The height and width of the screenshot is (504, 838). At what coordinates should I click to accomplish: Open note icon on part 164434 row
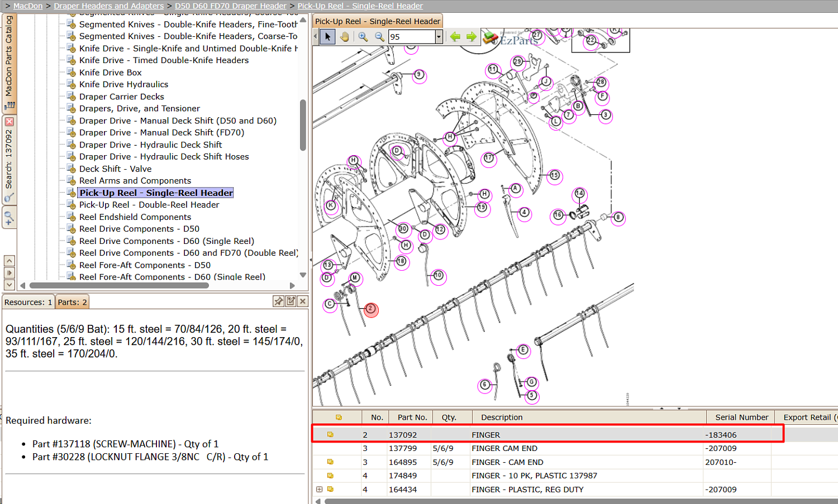330,489
